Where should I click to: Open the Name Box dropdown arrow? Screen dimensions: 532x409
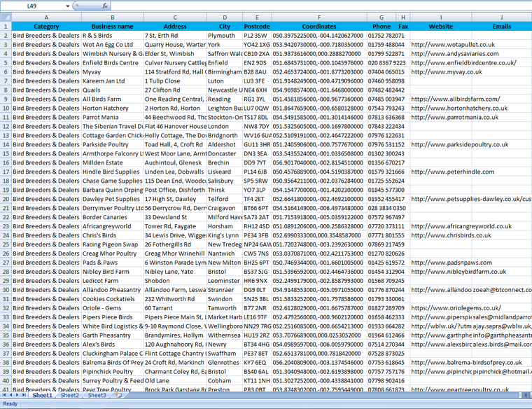point(67,6)
